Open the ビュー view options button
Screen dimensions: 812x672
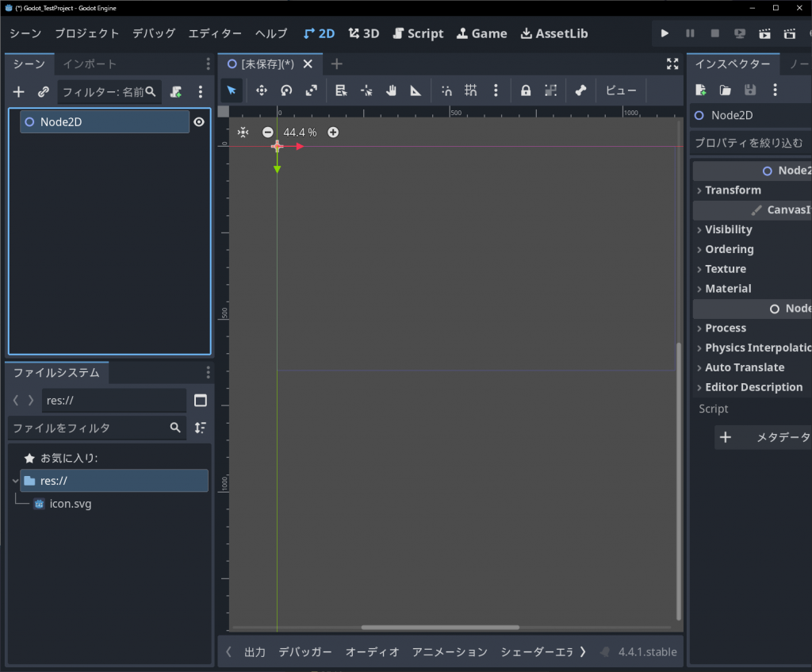point(621,90)
